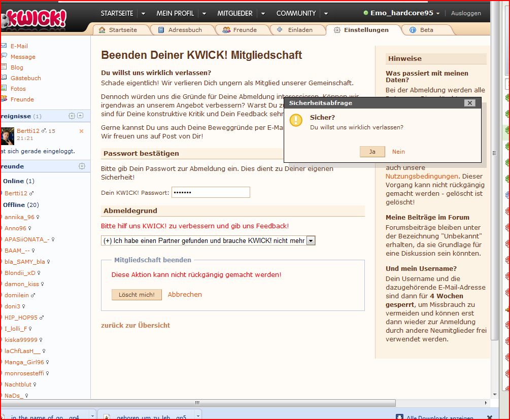Click Bertti12 profile picture thumbnail
Image resolution: width=510 pixels, height=420 pixels.
(x=8, y=136)
